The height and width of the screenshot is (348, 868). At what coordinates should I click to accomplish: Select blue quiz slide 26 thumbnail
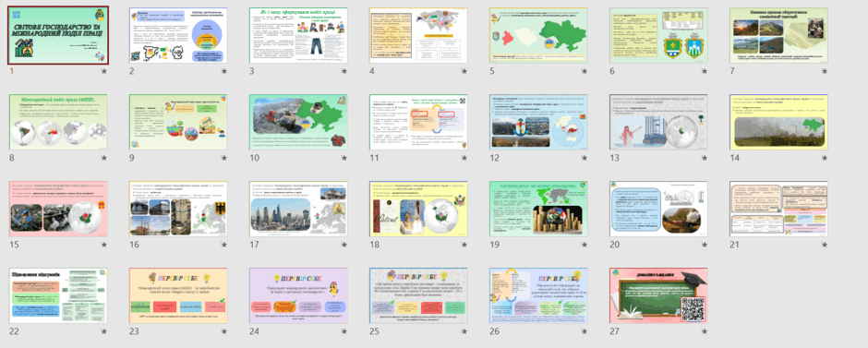click(538, 295)
